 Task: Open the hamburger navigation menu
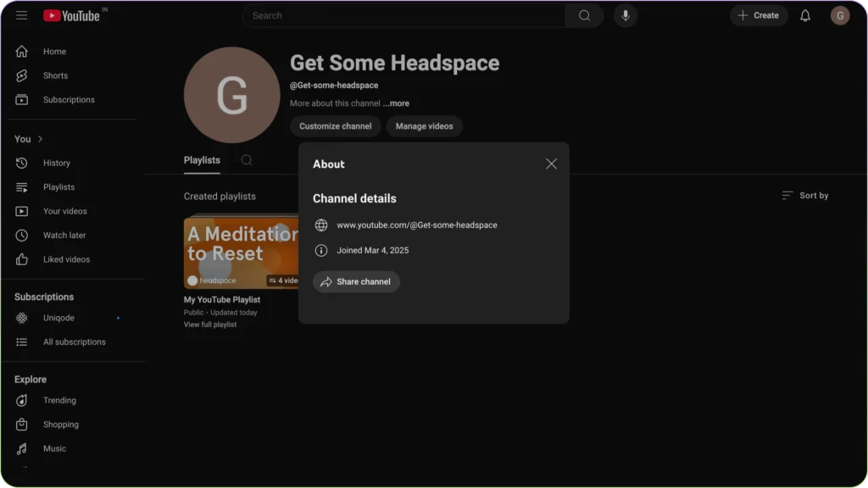[x=22, y=14]
